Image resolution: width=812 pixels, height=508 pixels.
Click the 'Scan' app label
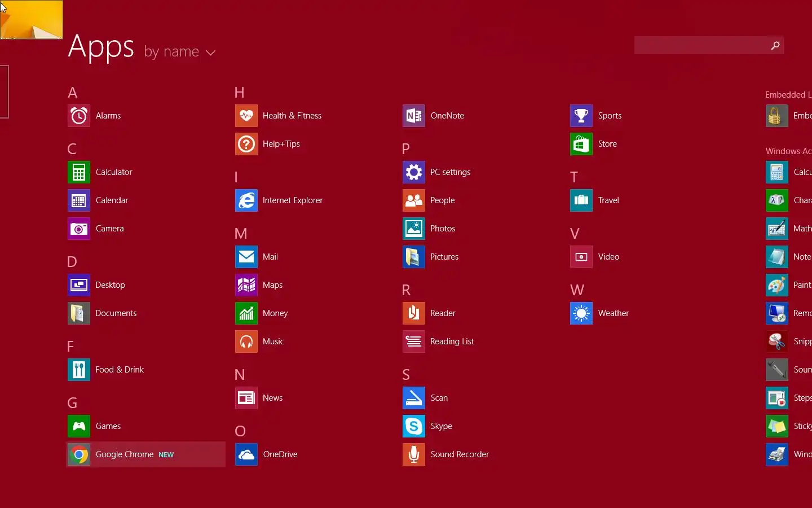tap(439, 398)
